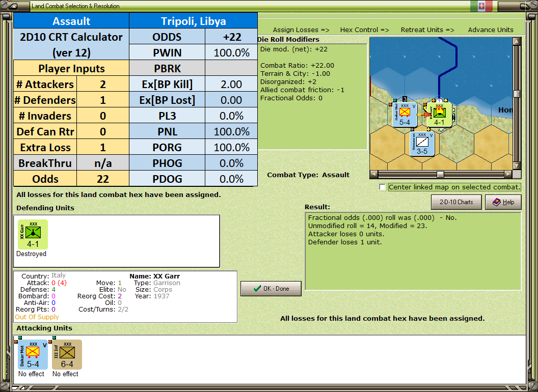
Task: Click the PHOG 0.0% value
Action: tap(231, 163)
